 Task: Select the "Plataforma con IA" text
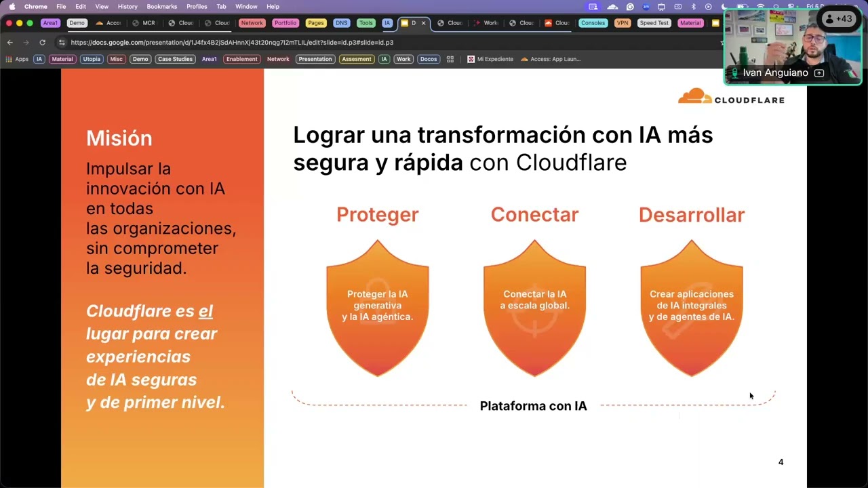[x=534, y=406]
